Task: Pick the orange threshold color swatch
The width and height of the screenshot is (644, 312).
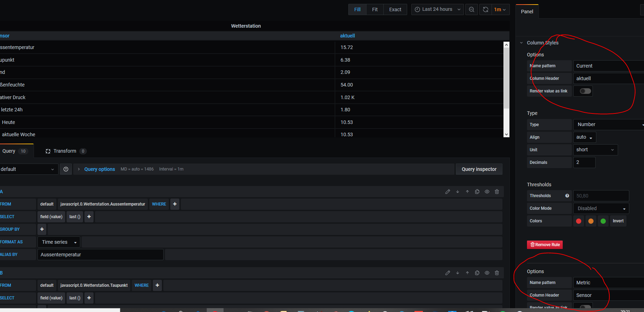Action: pyautogui.click(x=591, y=221)
